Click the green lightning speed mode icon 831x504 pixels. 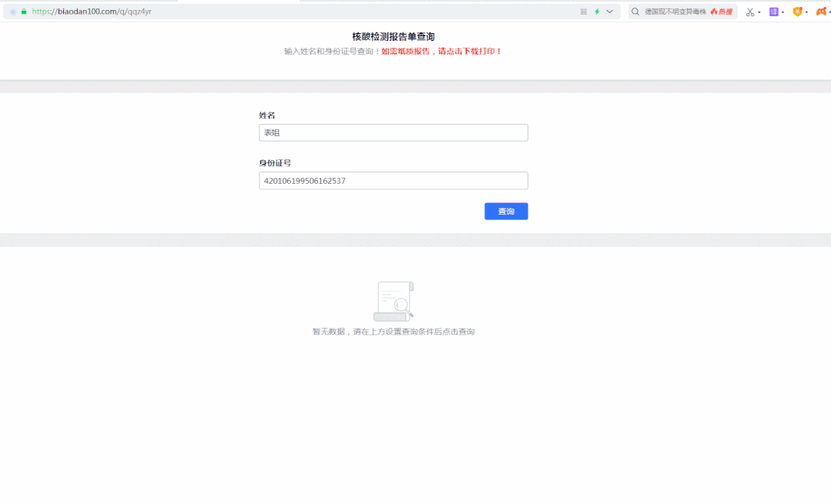[x=597, y=12]
